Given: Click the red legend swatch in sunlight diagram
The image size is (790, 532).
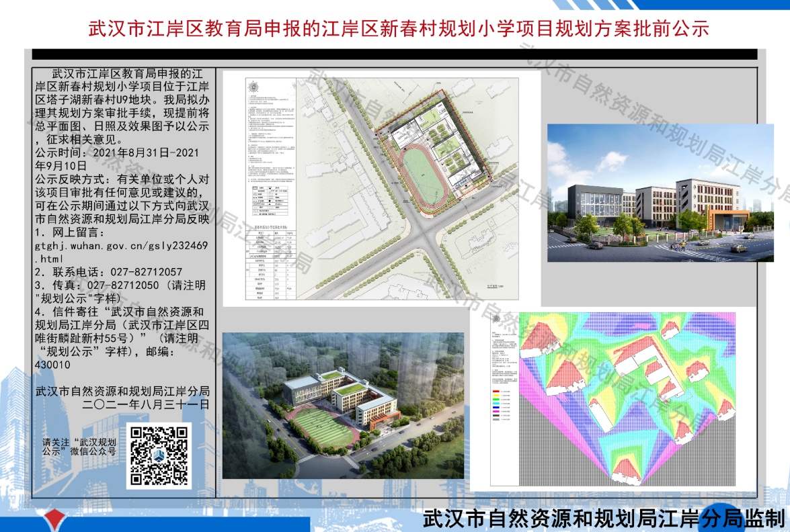Looking at the screenshot, I should (496, 390).
